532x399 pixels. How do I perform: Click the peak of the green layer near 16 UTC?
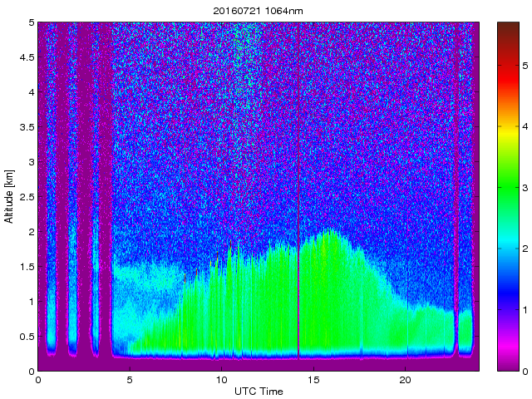pos(330,232)
